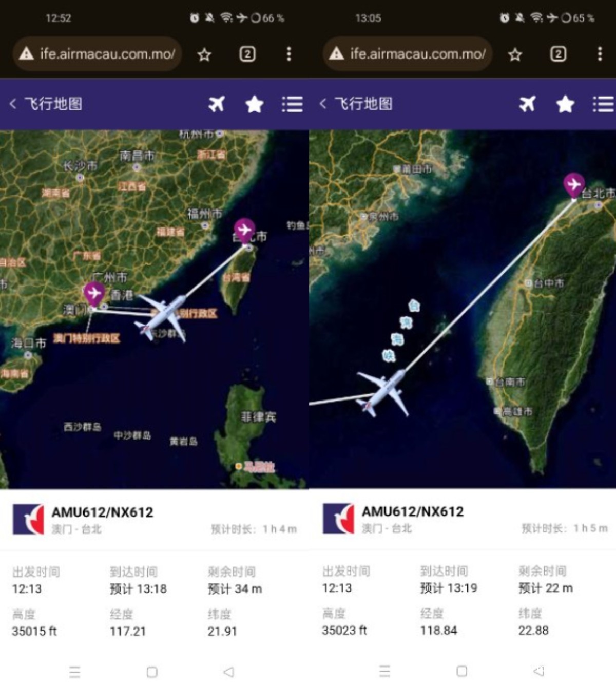The width and height of the screenshot is (616, 685).
Task: Tap the star icon in left purple header
Action: click(254, 104)
